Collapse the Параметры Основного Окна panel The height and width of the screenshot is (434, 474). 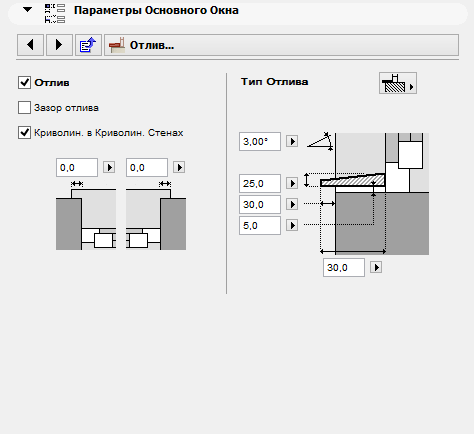[27, 10]
